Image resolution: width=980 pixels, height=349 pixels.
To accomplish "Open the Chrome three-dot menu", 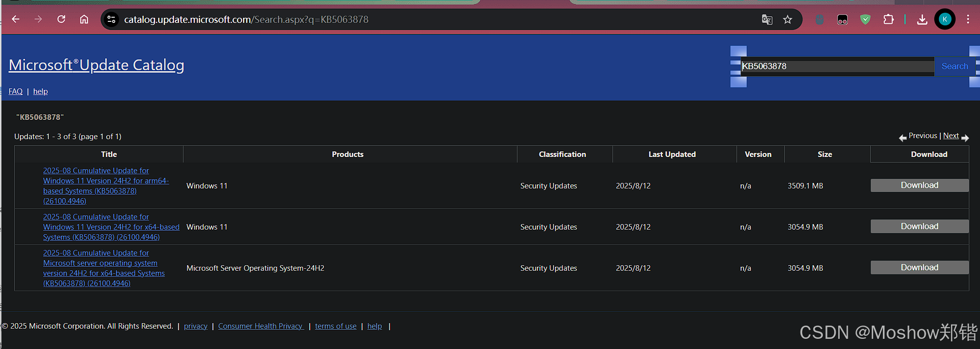I will [x=968, y=19].
